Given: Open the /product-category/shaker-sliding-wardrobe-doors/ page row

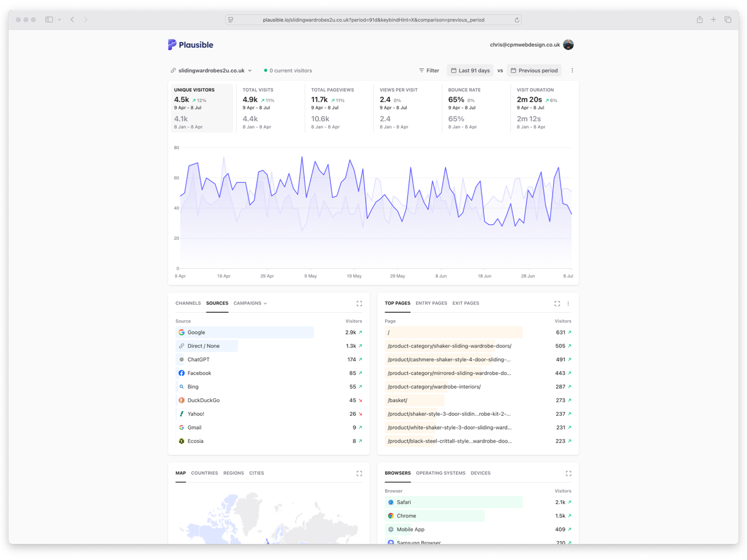Looking at the screenshot, I should 478,346.
